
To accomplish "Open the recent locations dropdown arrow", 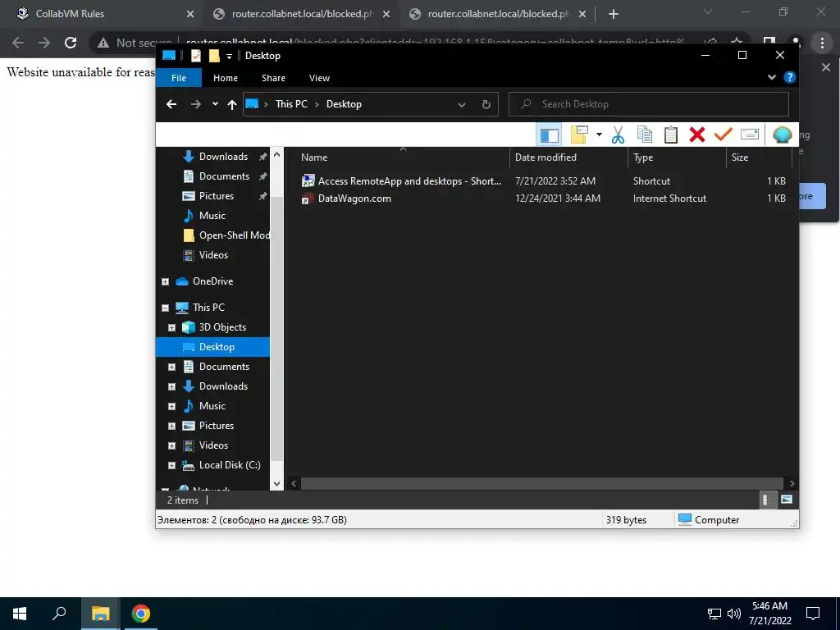I will (x=215, y=104).
